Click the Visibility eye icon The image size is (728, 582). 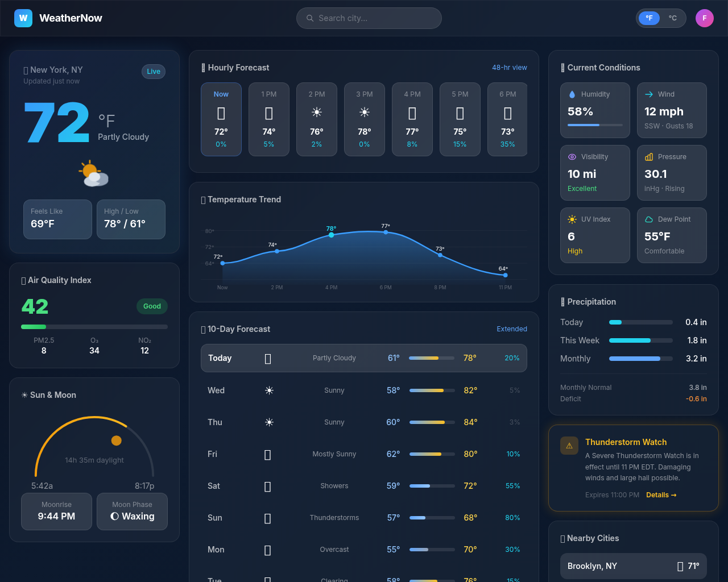572,157
